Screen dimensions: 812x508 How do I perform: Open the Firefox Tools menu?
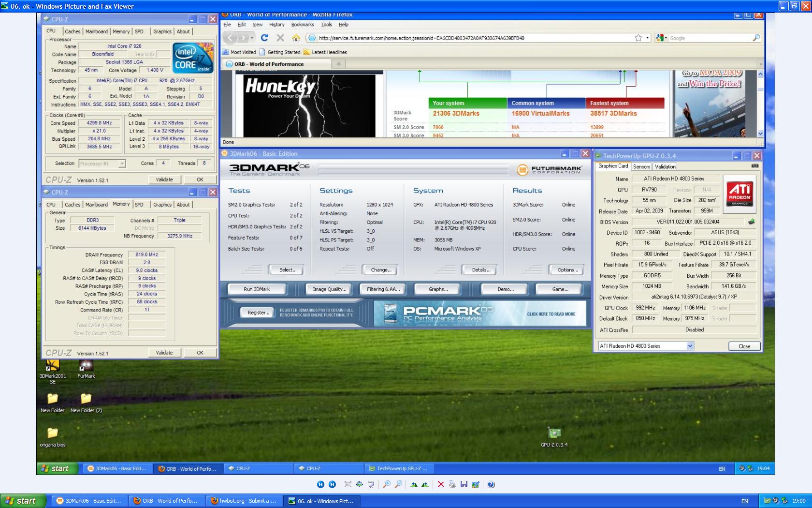pos(326,25)
